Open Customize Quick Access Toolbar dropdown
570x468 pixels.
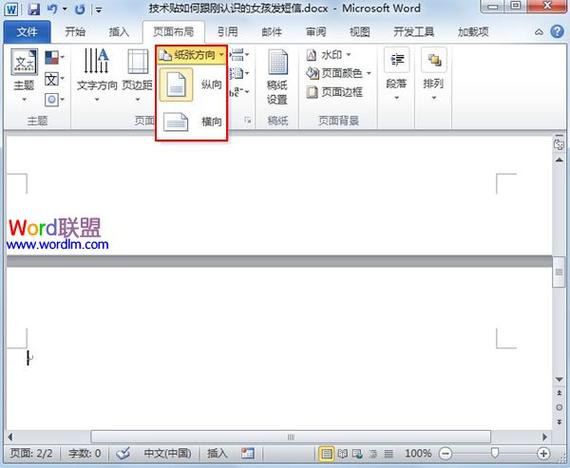pyautogui.click(x=99, y=10)
